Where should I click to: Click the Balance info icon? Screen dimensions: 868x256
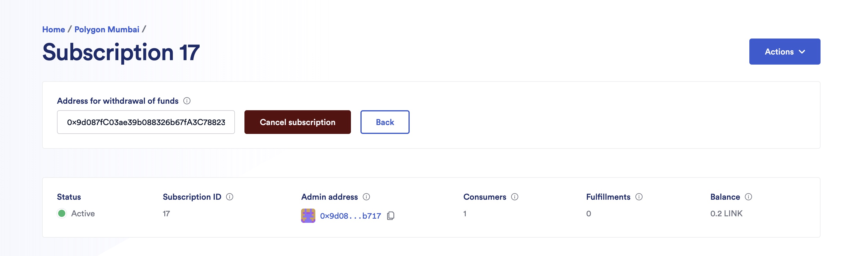748,197
